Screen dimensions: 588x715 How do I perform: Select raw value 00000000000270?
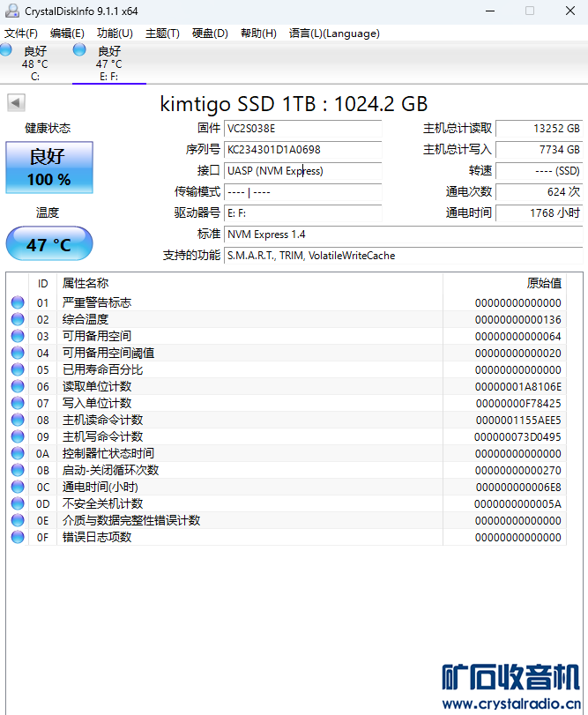point(518,471)
